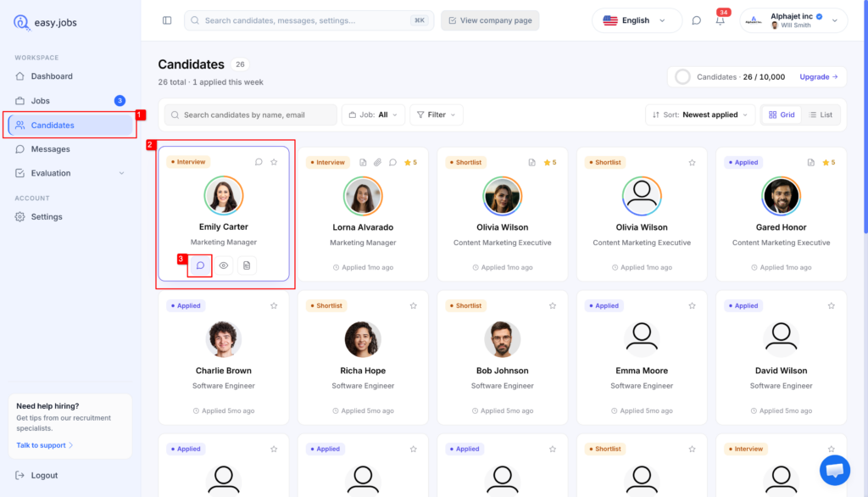Open Sort: Newest applied dropdown
868x497 pixels.
point(699,114)
